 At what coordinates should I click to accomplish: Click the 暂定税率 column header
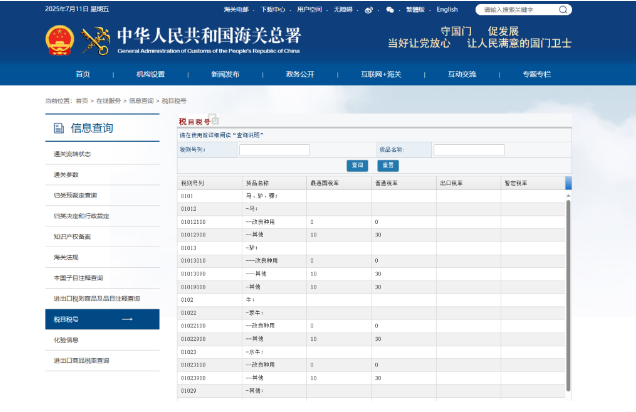point(533,183)
